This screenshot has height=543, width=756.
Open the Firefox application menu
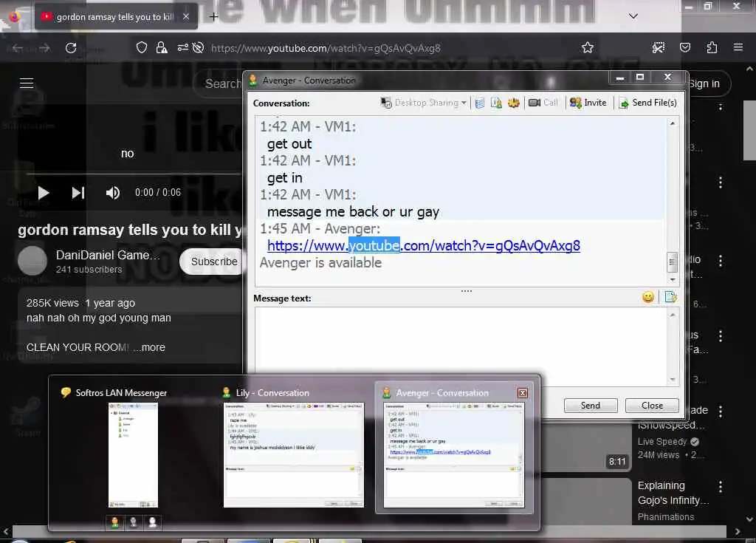pos(738,47)
